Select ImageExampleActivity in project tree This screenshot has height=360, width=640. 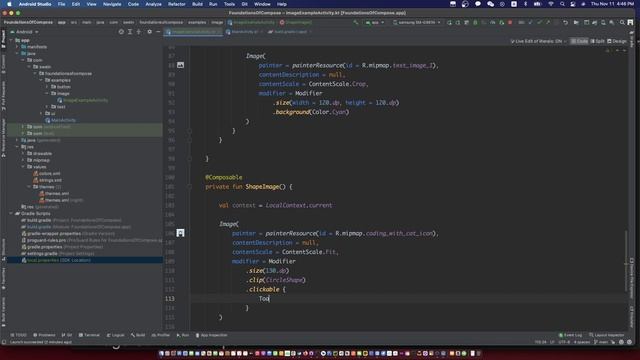[82, 100]
